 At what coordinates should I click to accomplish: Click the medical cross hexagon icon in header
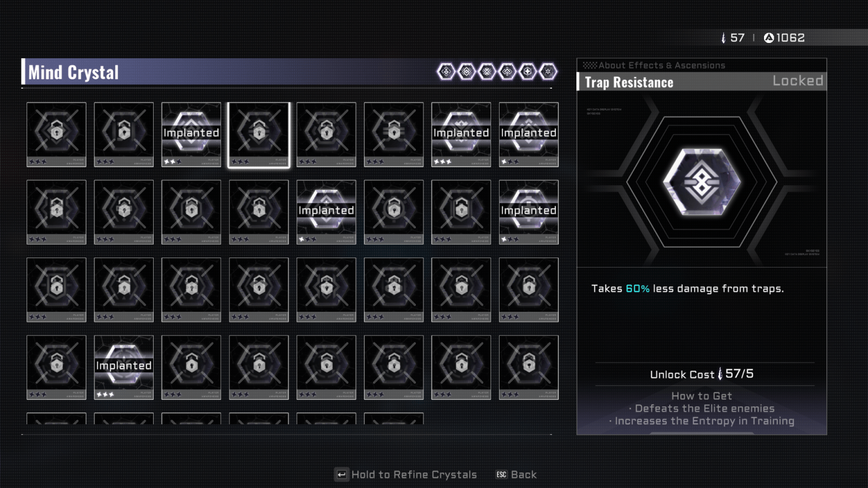tap(527, 72)
